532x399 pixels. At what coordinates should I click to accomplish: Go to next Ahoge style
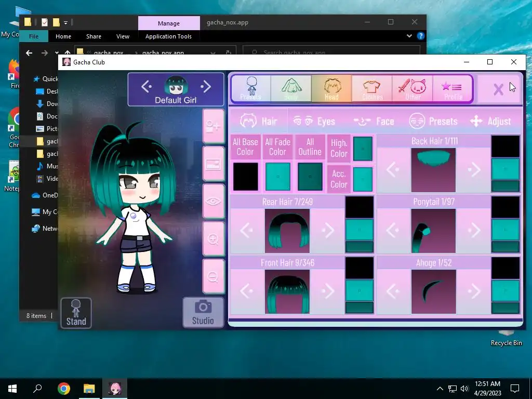474,291
